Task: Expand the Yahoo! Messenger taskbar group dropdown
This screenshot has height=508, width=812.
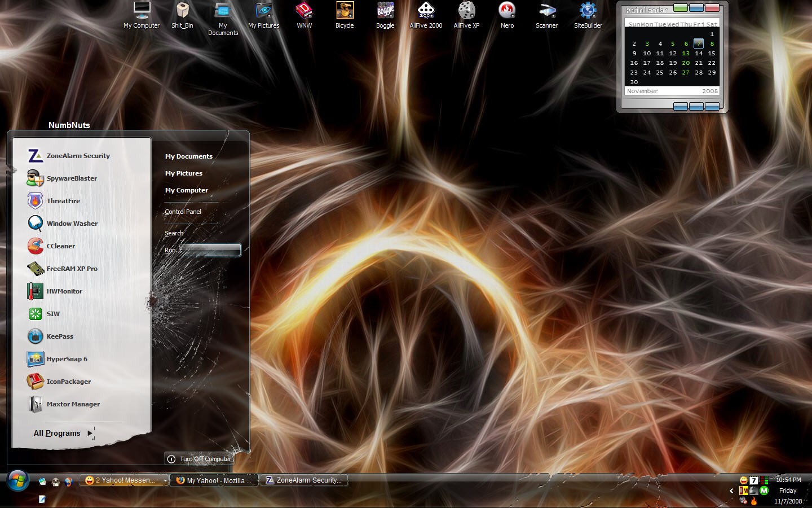Action: coord(165,480)
